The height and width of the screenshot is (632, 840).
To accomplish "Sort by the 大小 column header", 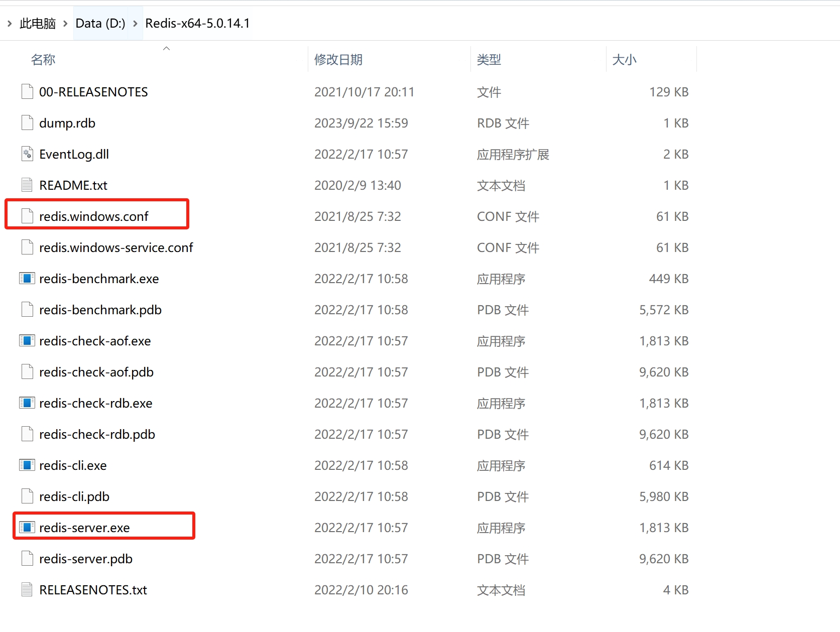I will 625,60.
